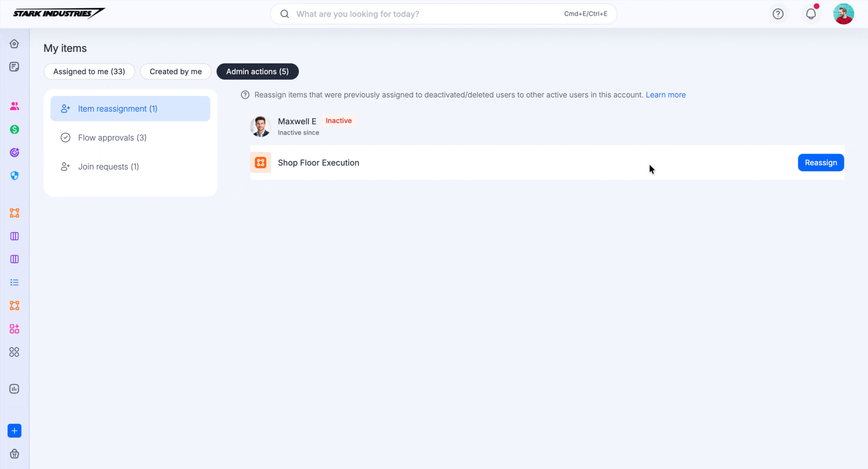
Task: Select Join requests in side list
Action: [108, 167]
